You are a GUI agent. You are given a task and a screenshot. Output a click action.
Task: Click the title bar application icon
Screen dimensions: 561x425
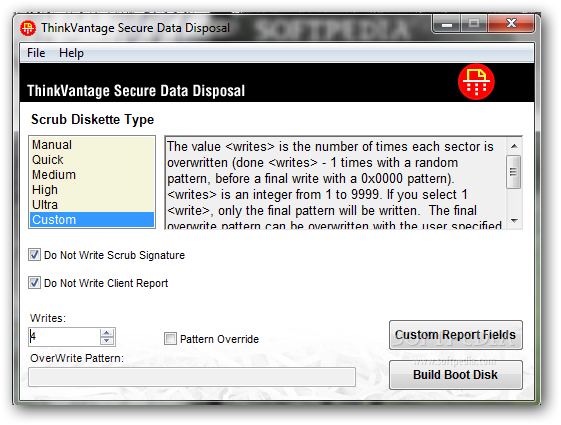pyautogui.click(x=28, y=28)
